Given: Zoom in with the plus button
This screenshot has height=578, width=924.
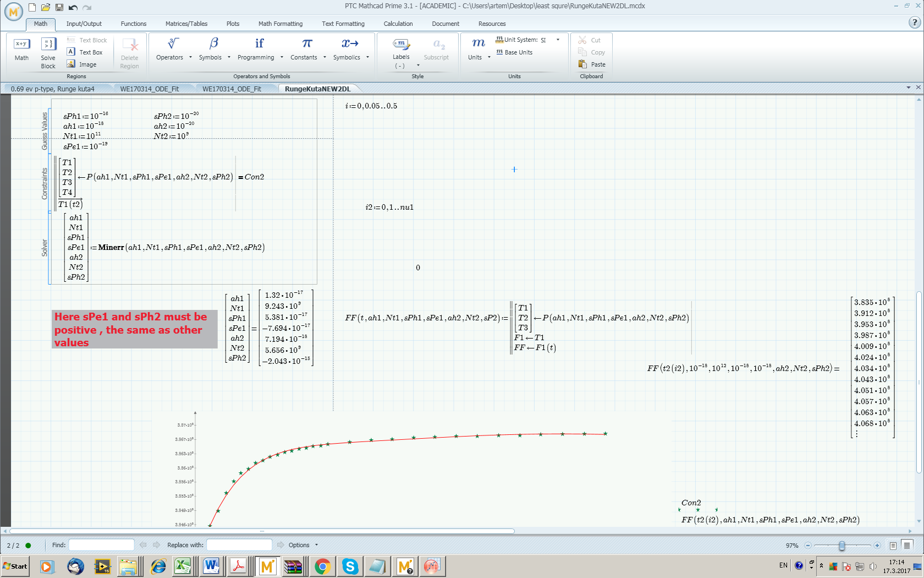Looking at the screenshot, I should pos(877,546).
